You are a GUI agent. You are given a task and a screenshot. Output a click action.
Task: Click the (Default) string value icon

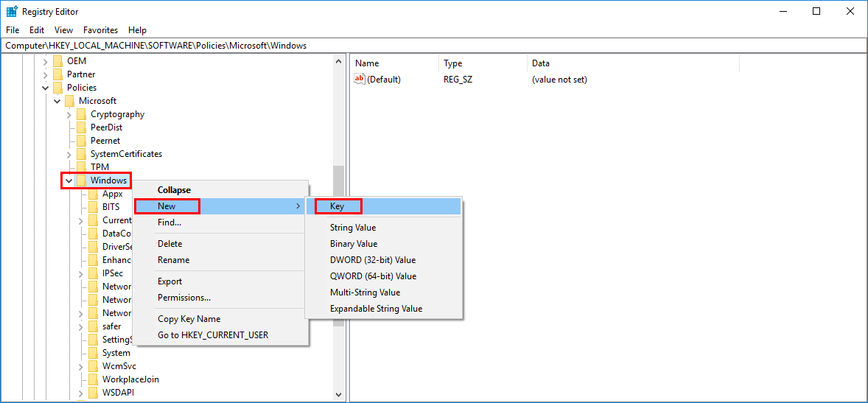[x=360, y=79]
